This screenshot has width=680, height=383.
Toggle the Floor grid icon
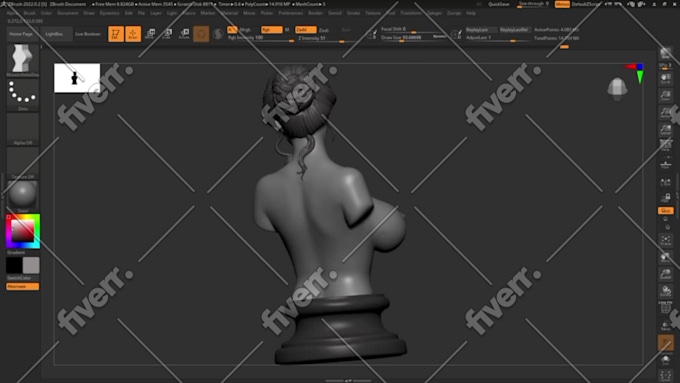[665, 165]
